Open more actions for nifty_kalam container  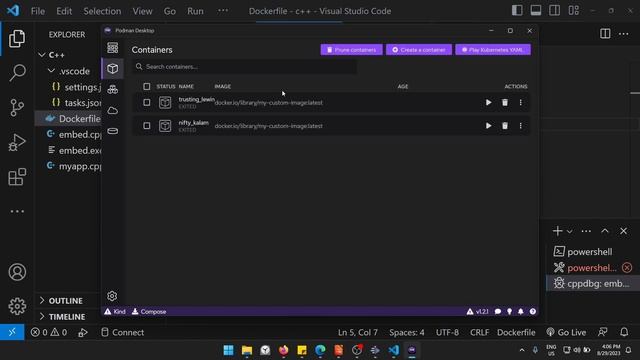click(520, 126)
